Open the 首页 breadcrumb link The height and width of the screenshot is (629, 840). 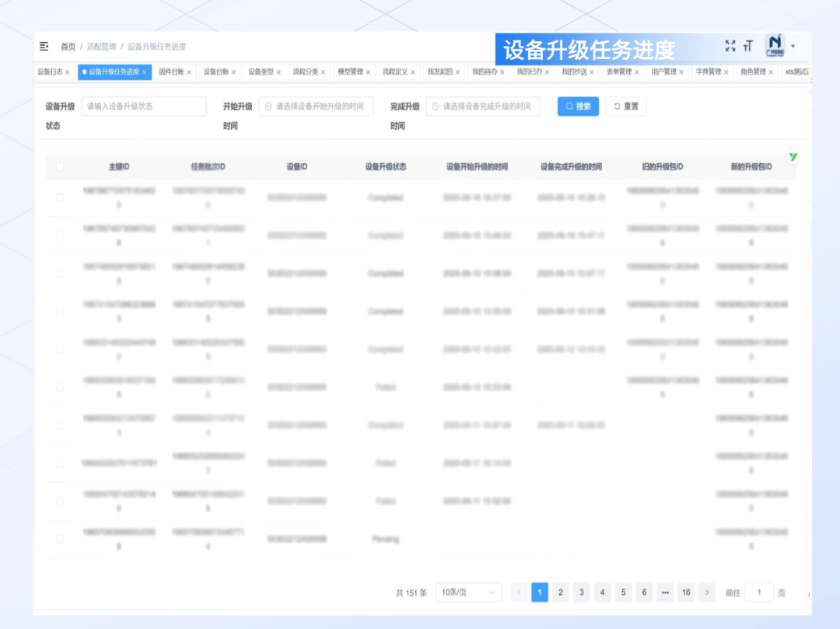point(69,47)
